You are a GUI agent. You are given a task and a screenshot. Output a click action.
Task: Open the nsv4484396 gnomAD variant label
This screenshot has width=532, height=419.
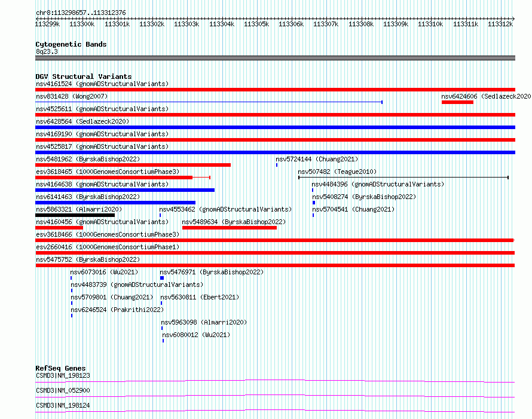point(378,184)
